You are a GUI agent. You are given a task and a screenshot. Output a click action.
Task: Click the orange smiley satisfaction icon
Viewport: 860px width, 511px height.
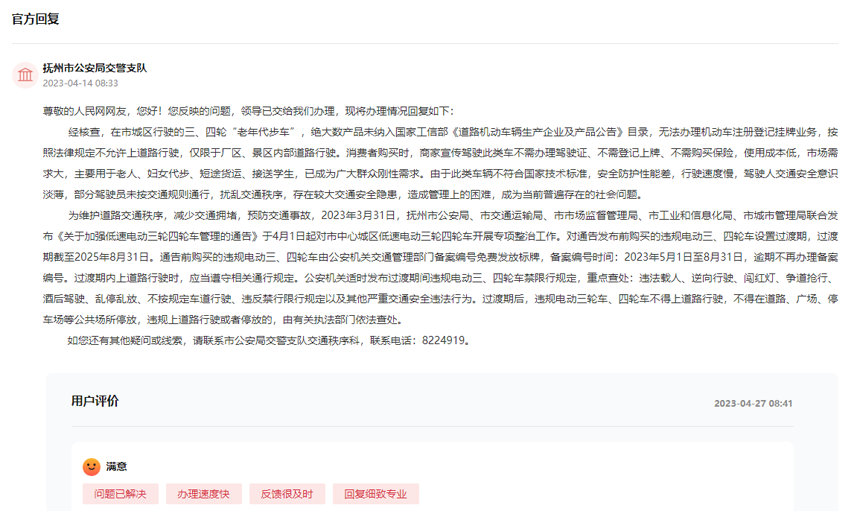[x=91, y=466]
